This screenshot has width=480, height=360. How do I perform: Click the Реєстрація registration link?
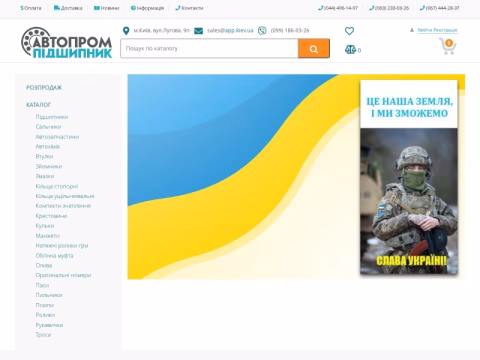click(445, 30)
